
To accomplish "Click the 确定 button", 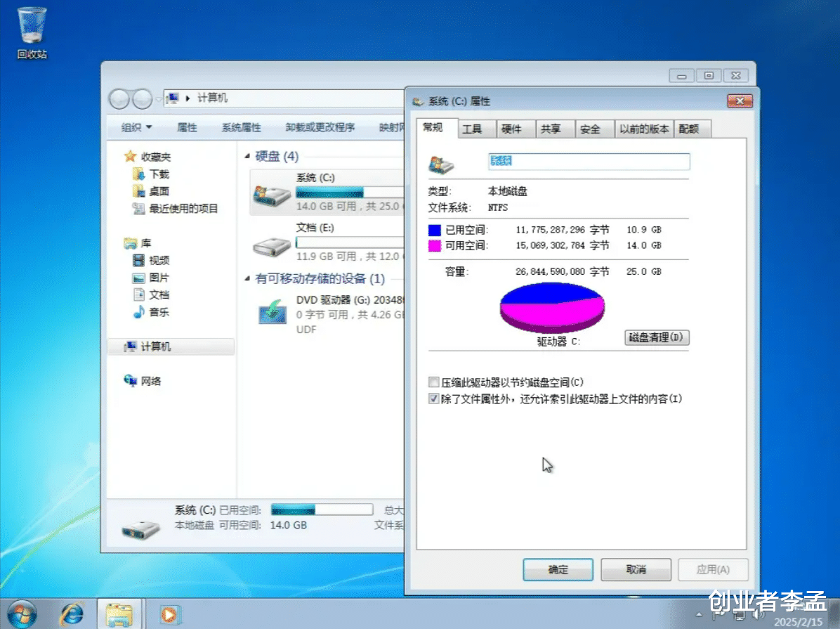I will 558,569.
